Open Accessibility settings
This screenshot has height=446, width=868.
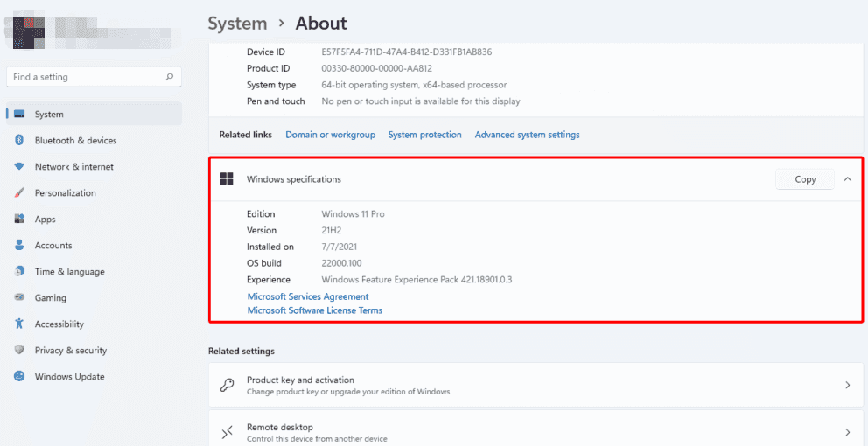(94, 324)
